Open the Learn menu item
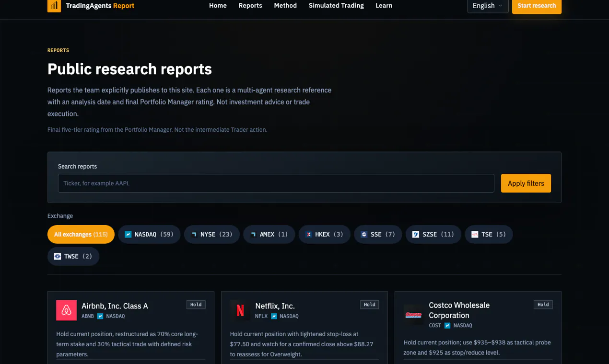Viewport: 609px width, 364px height. [x=384, y=6]
